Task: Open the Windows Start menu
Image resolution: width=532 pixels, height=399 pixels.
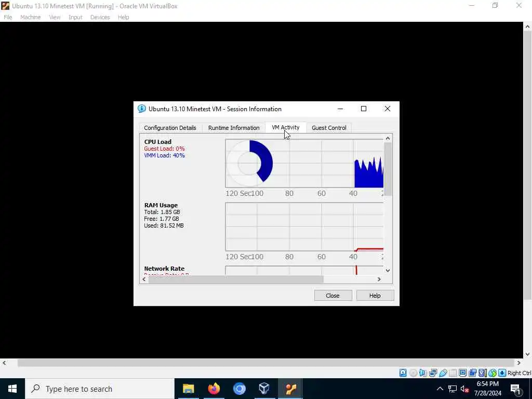Action: [12, 389]
